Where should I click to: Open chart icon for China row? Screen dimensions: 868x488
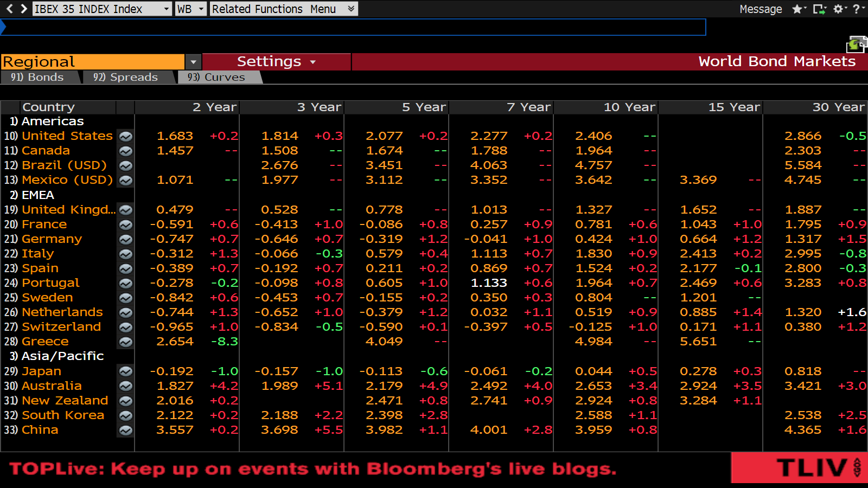click(125, 430)
